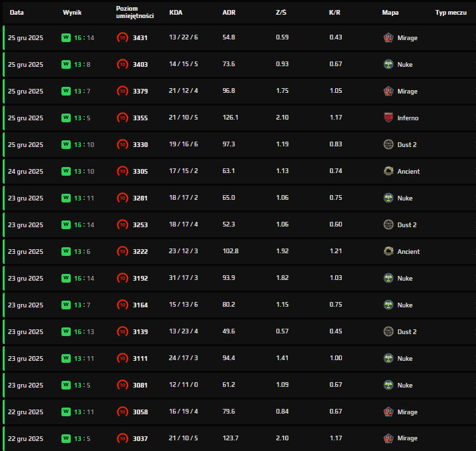This screenshot has height=451, width=476.
Task: Click the green W win badge in the 3164 row
Action: [66, 305]
